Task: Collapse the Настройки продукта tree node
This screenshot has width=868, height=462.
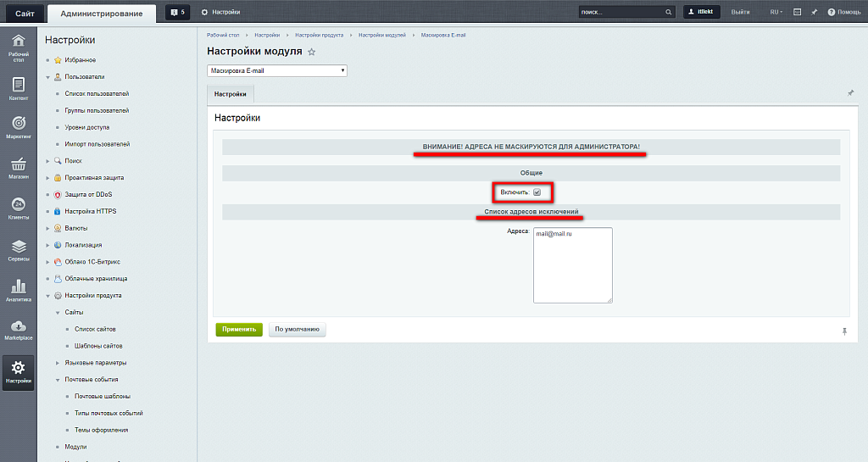Action: tap(48, 296)
